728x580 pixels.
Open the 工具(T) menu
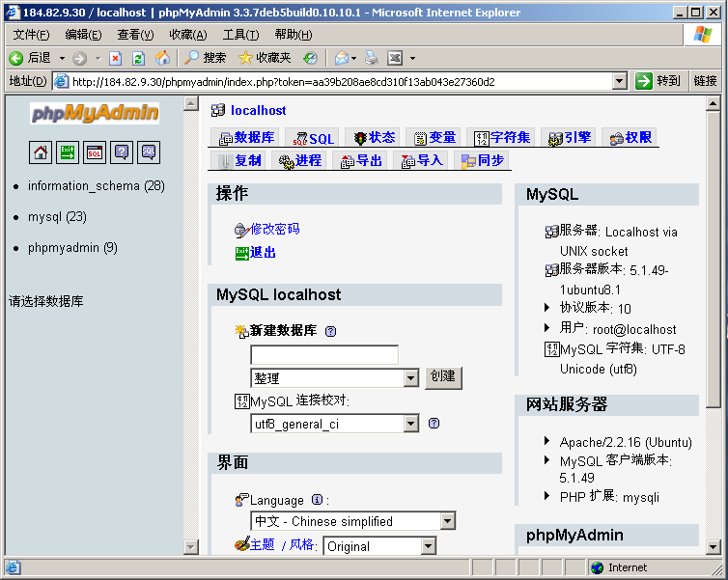tap(240, 35)
